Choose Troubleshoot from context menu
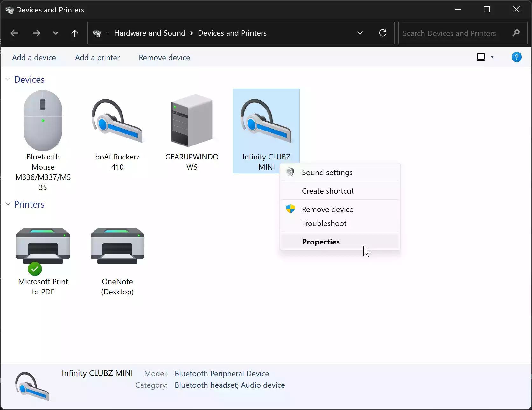The image size is (532, 410). pos(339,223)
